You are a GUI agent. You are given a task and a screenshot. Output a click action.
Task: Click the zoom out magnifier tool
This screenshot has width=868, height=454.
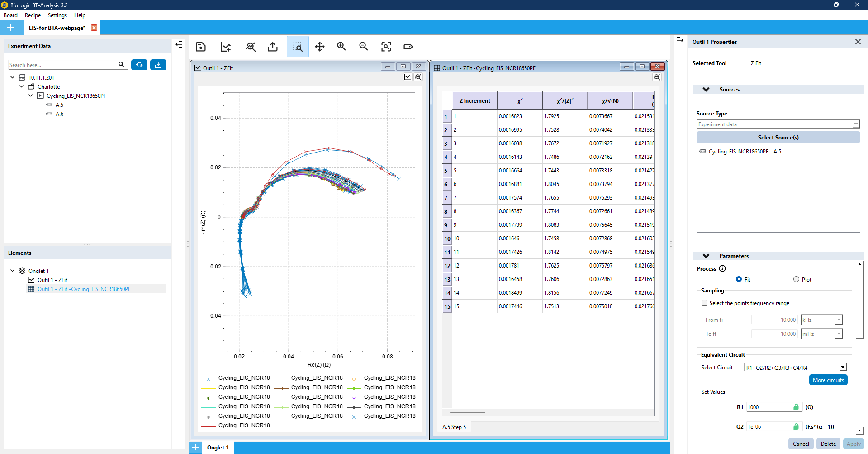(x=364, y=47)
